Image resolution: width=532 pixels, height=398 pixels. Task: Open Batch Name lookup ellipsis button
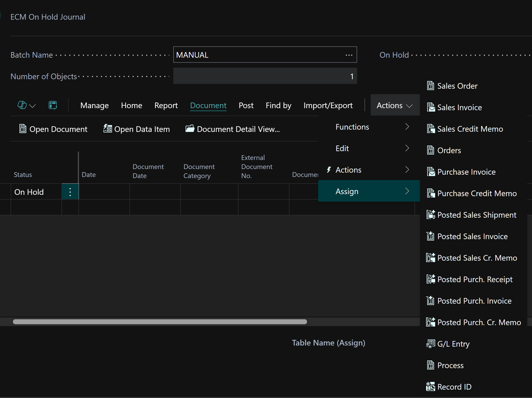[x=349, y=55]
